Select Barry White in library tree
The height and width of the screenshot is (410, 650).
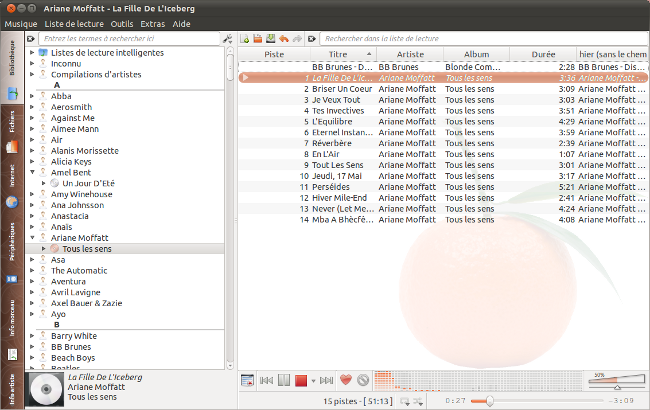[74, 336]
